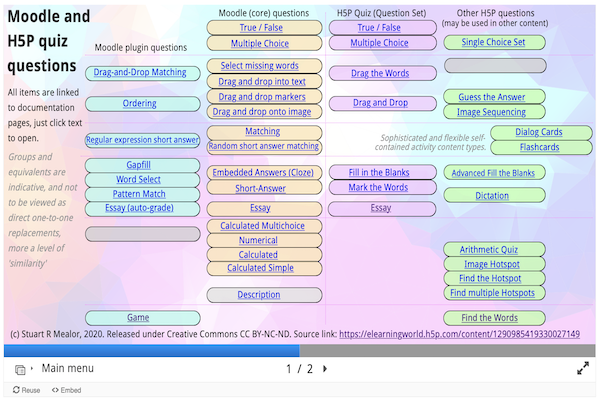Click the 1 / 2 slide counter
The image size is (600, 400).
tap(300, 369)
